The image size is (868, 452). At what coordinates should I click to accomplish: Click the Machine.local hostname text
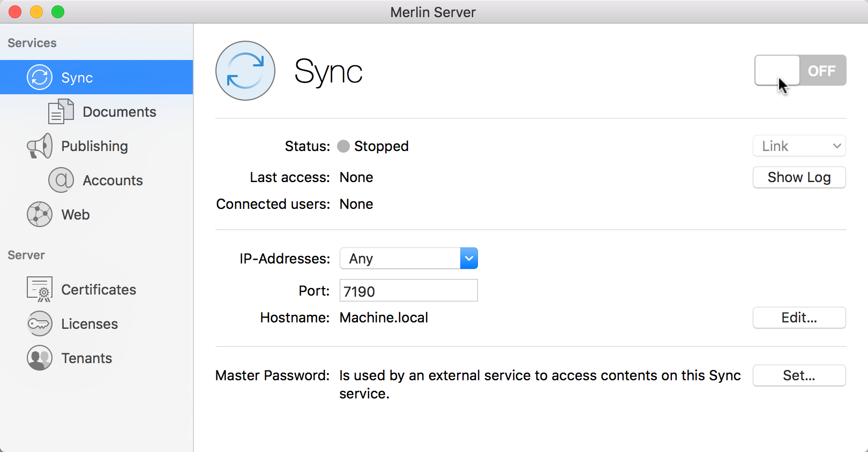[384, 318]
